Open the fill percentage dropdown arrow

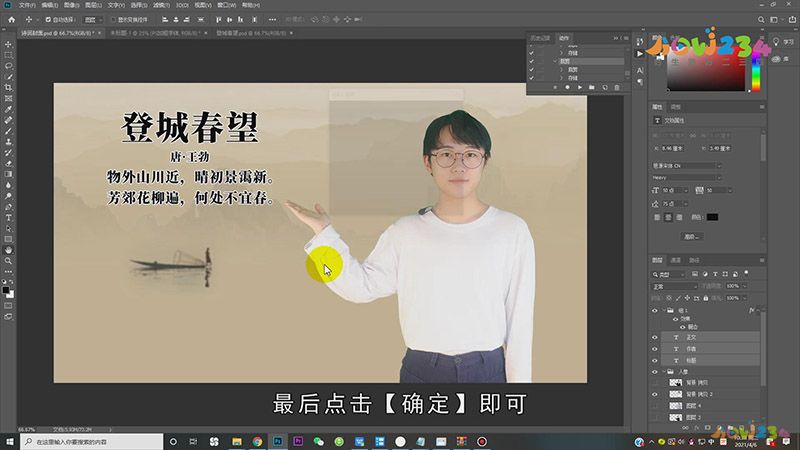coord(745,298)
